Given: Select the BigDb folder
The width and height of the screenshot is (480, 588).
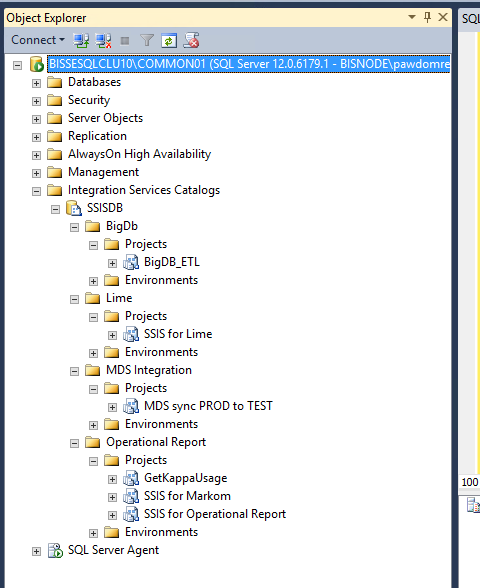Looking at the screenshot, I should tap(122, 226).
